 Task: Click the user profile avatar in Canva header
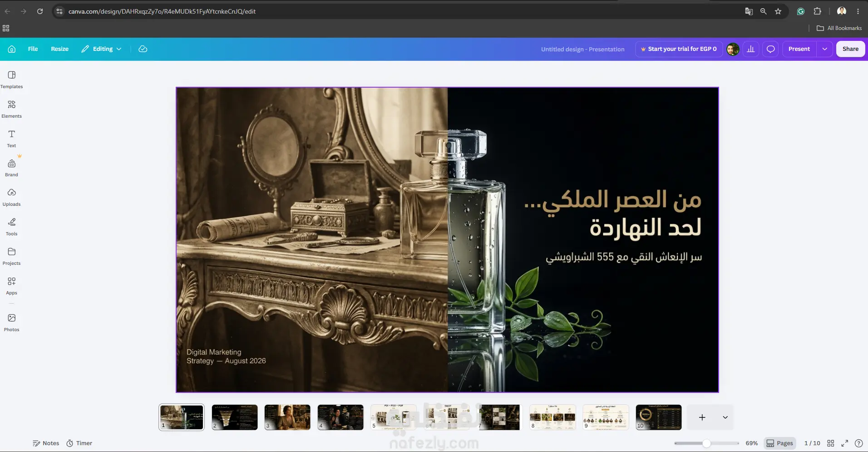point(733,49)
